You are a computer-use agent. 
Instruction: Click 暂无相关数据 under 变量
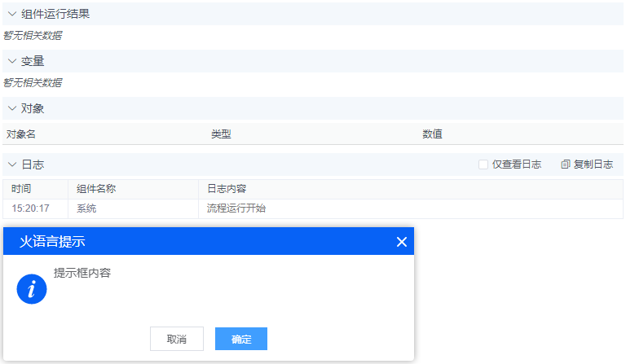pyautogui.click(x=33, y=82)
